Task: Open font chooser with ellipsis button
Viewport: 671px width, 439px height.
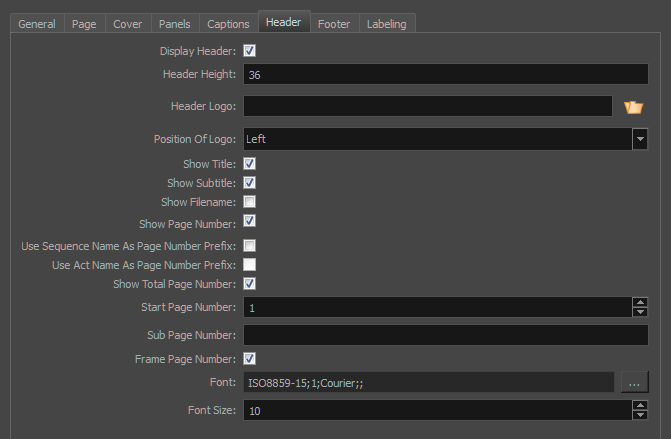Action: coord(634,382)
